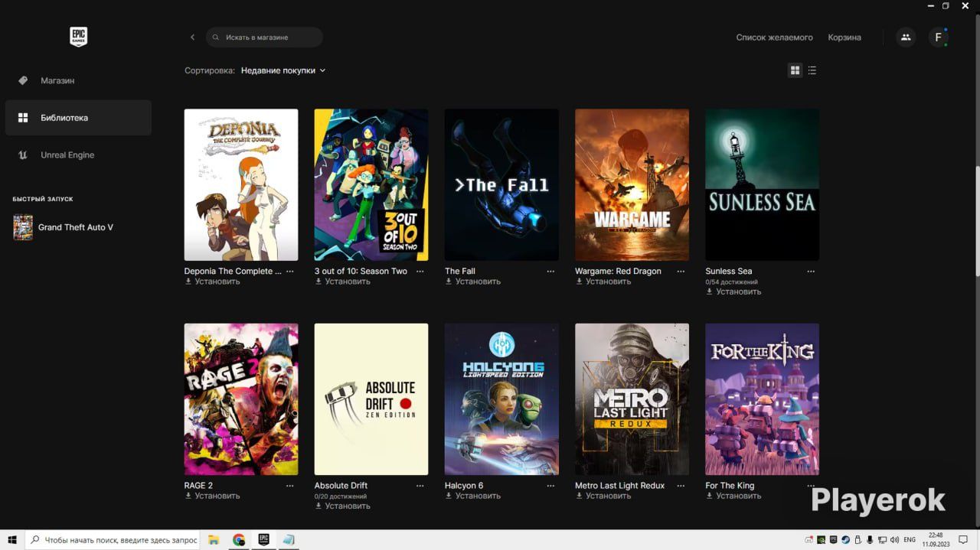Open options menu for Halcyon 6
980x550 pixels.
550,486
